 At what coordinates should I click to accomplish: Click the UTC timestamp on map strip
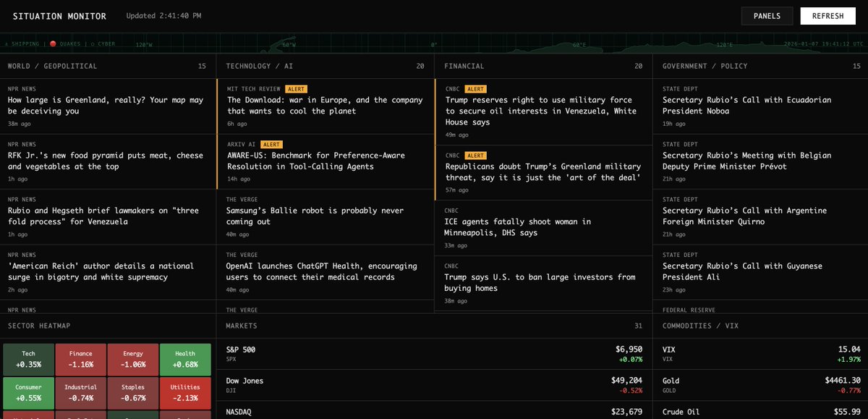[824, 44]
